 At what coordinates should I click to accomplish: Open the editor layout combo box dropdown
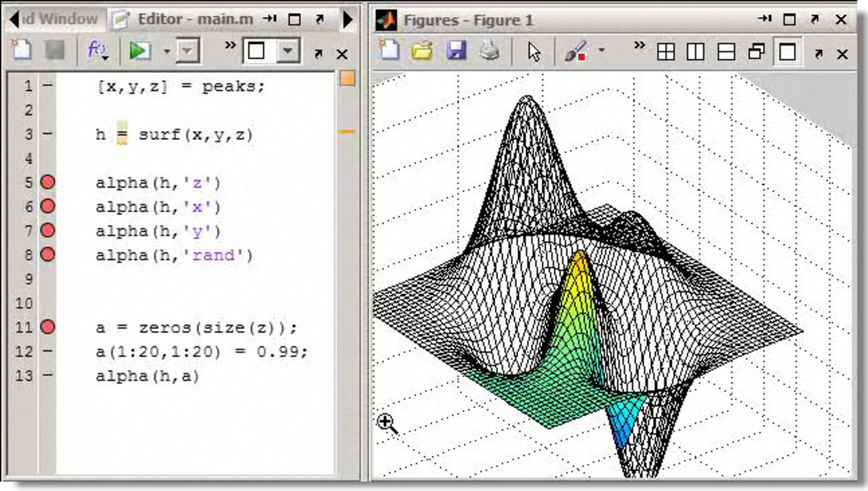point(288,50)
